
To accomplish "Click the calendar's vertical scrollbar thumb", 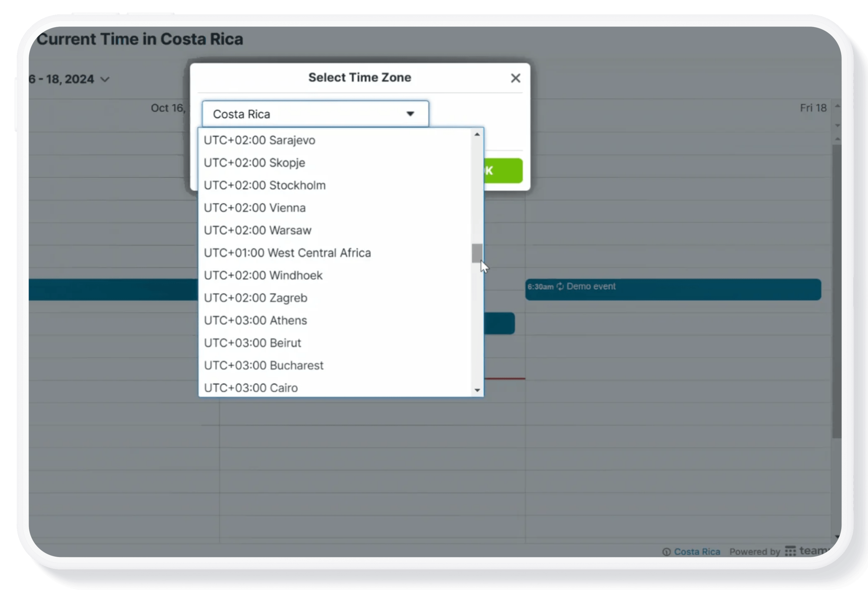I will tap(836, 291).
